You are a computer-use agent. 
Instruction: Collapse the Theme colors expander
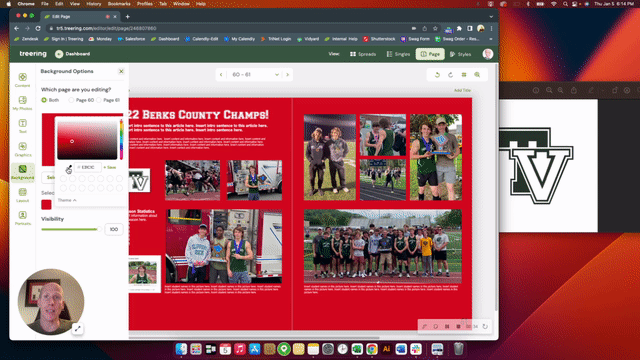[x=67, y=200]
